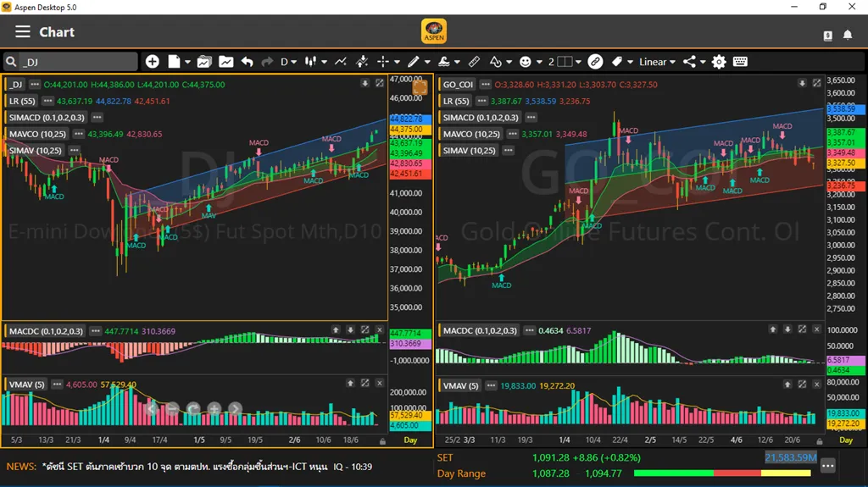Click the undo arrow in toolbar

point(247,62)
